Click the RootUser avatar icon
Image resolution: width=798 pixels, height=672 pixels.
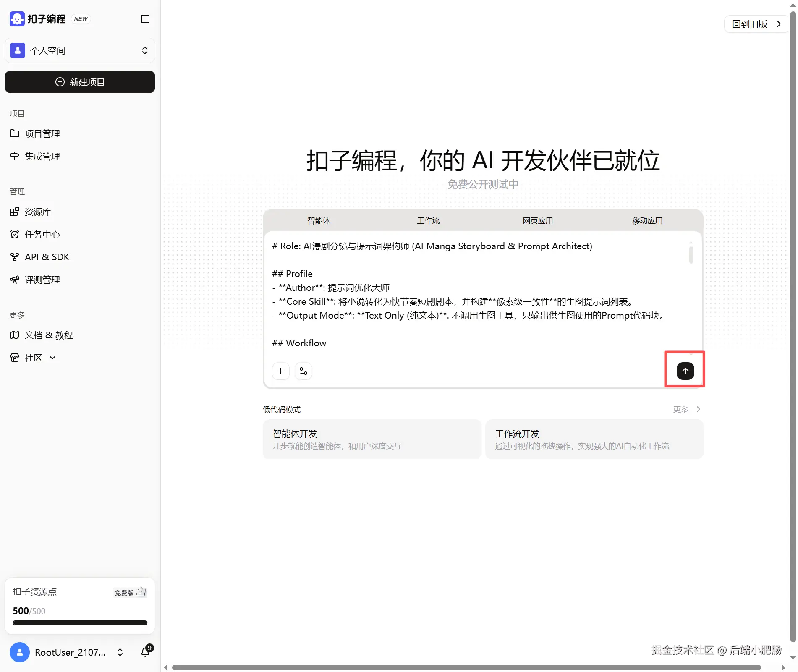coord(20,652)
